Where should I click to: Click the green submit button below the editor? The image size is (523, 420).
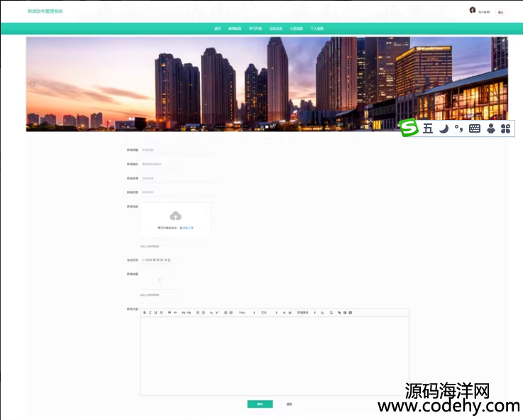click(x=260, y=404)
